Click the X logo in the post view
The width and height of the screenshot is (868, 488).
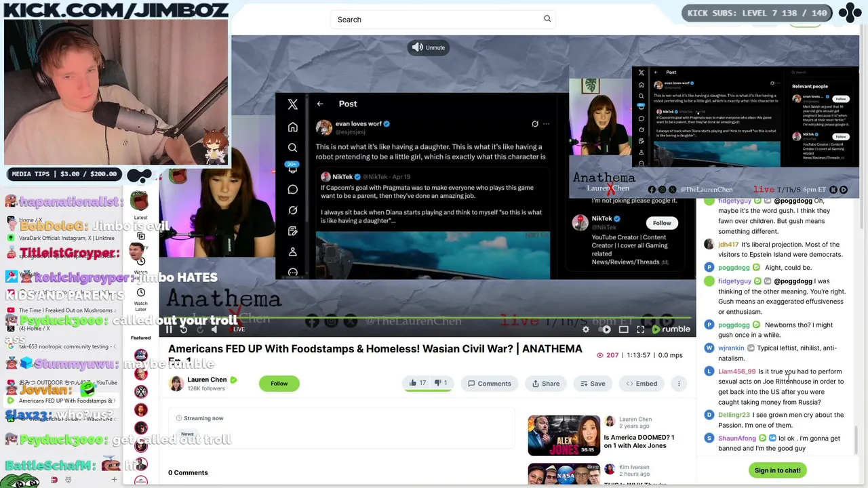[x=292, y=104]
